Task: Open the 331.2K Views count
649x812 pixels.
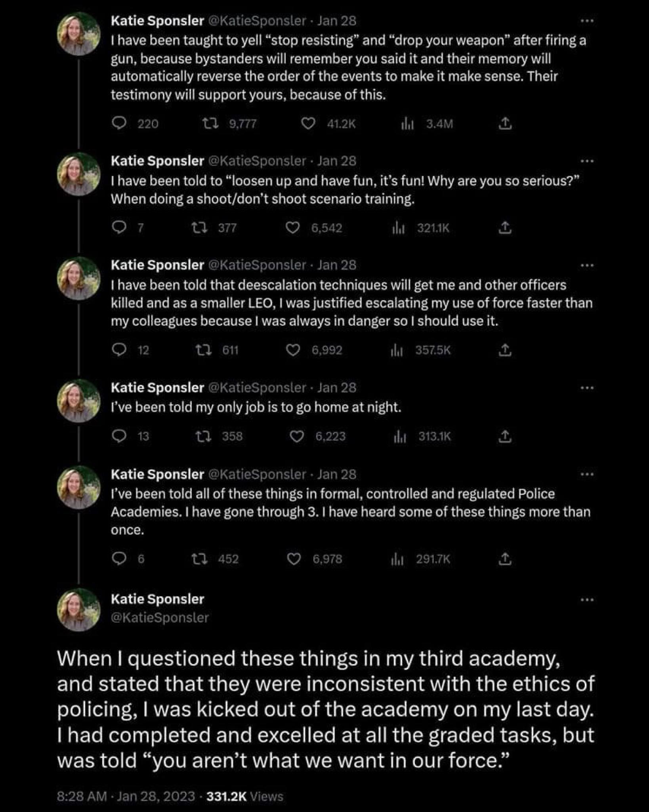Action: pos(245,796)
